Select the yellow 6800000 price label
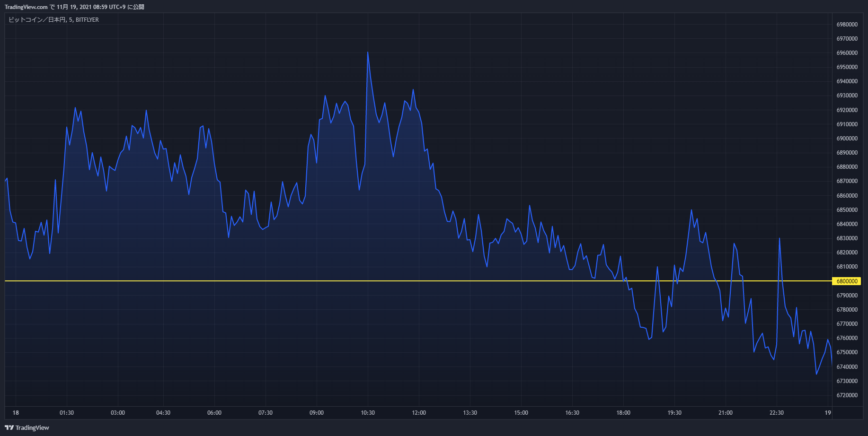This screenshot has height=436, width=868. point(847,281)
